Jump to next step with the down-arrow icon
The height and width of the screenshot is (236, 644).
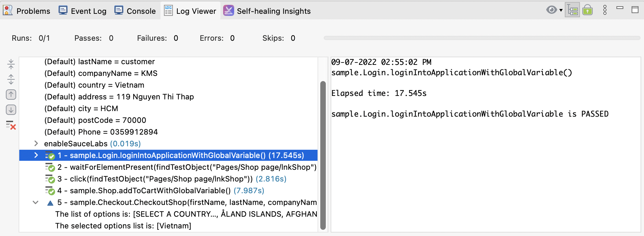click(x=11, y=110)
